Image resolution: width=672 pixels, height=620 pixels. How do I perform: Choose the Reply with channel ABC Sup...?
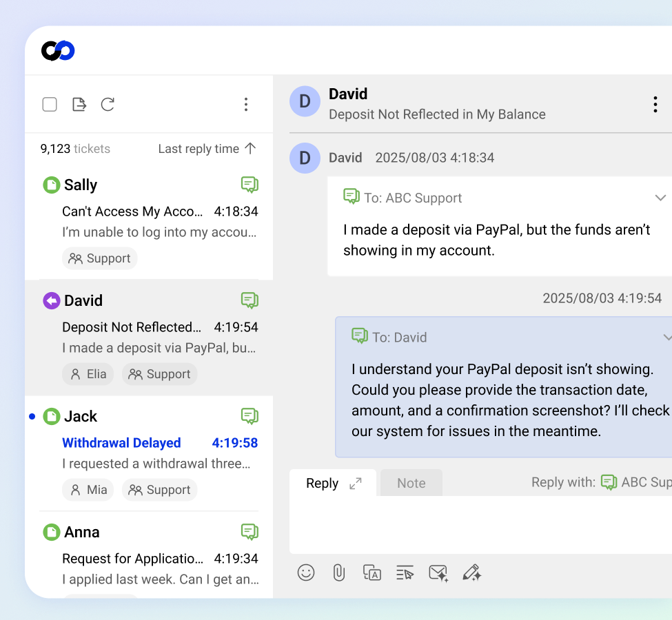click(636, 482)
